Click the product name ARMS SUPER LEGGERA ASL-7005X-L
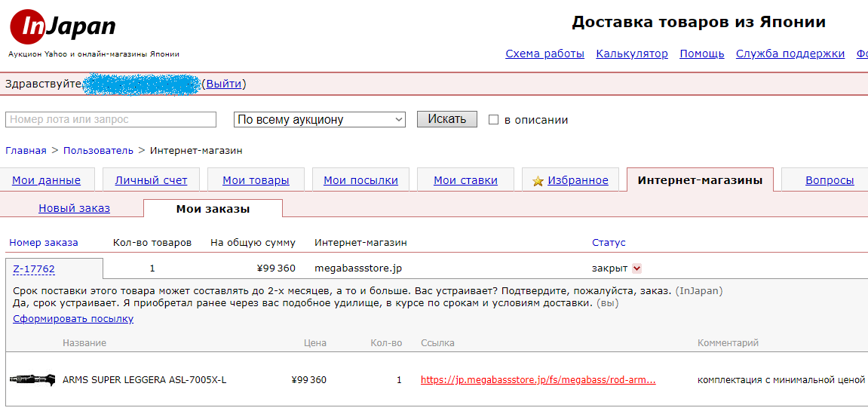The width and height of the screenshot is (868, 411). pyautogui.click(x=145, y=380)
